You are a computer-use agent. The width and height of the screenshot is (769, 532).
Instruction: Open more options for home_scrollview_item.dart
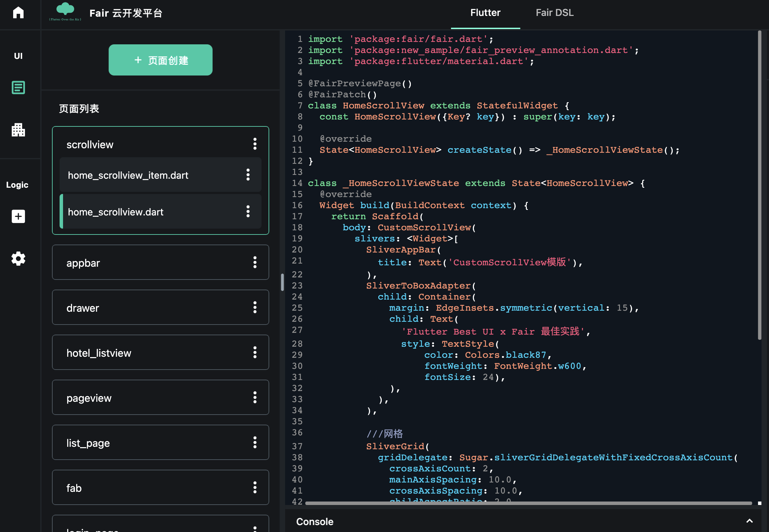[x=248, y=175]
